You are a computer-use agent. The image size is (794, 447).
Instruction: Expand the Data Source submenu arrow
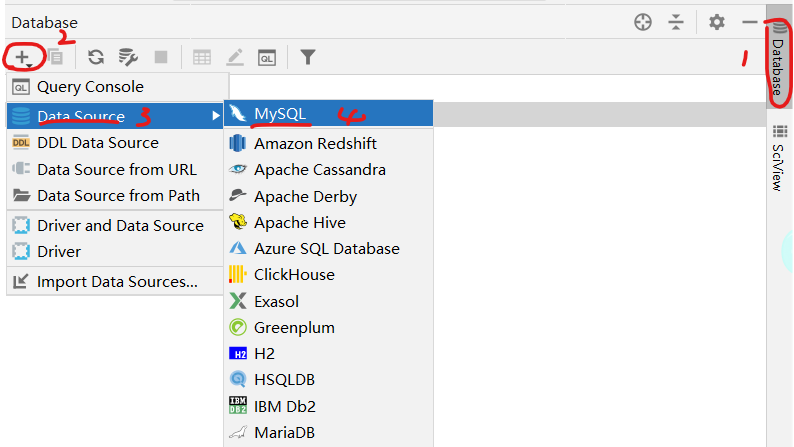[x=216, y=116]
